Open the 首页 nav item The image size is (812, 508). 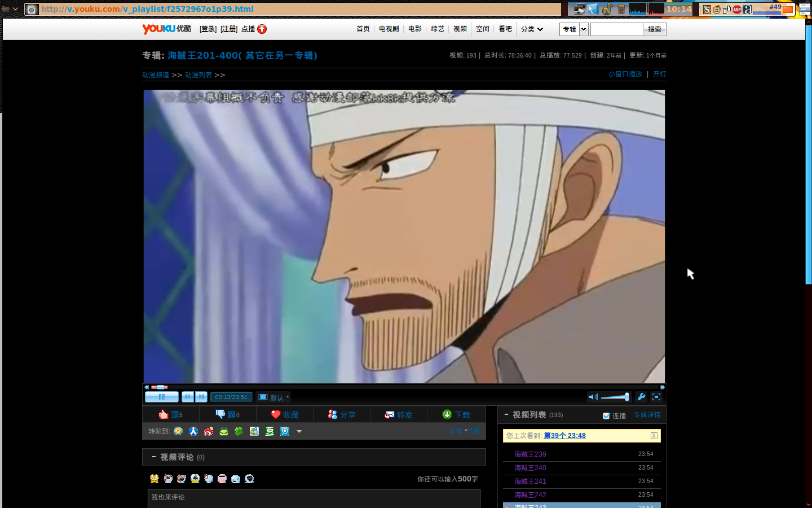[363, 29]
